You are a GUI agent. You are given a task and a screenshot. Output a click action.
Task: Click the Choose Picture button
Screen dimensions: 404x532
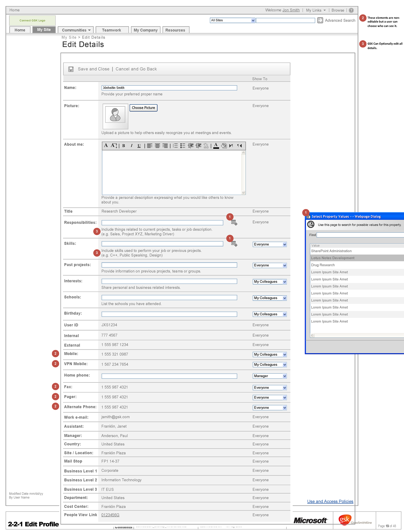(x=143, y=108)
